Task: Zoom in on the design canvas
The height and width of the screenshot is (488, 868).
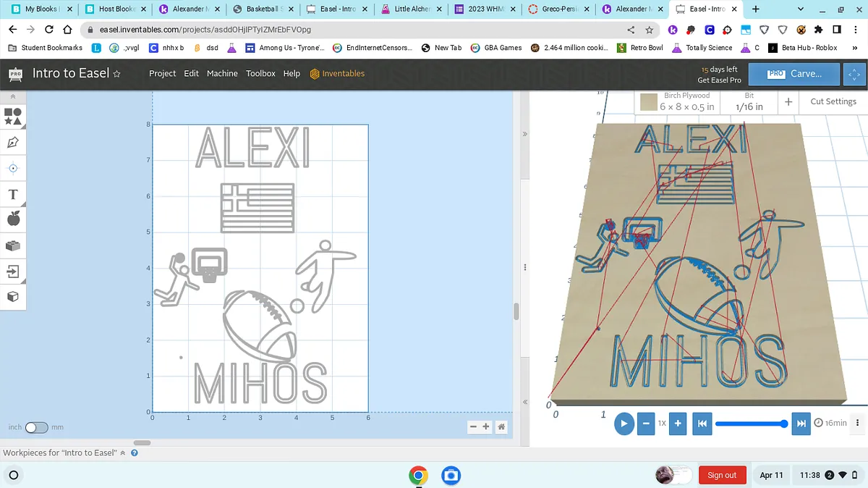Action: 486,427
